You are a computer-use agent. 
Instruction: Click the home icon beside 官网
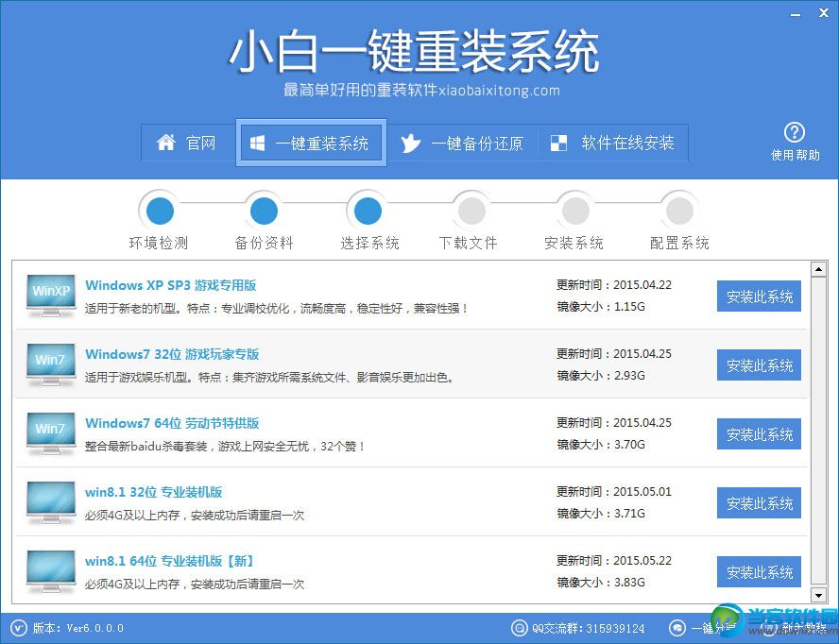click(x=166, y=143)
